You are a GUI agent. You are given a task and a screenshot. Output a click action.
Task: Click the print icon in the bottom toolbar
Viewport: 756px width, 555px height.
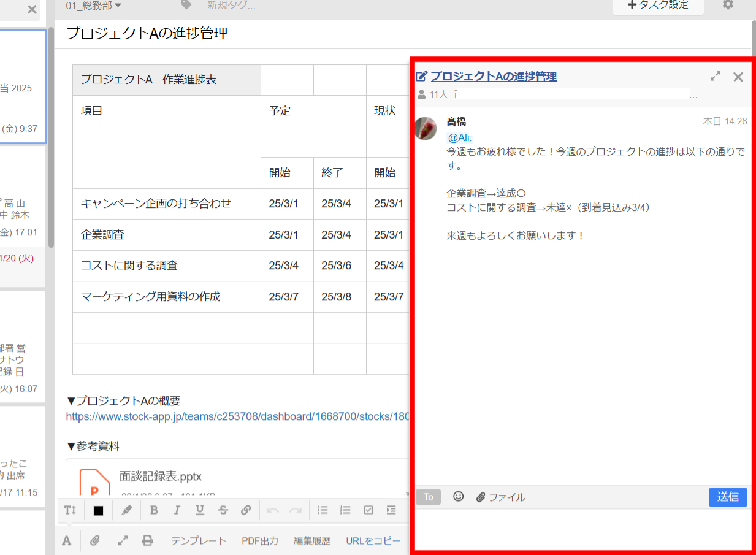tap(148, 540)
